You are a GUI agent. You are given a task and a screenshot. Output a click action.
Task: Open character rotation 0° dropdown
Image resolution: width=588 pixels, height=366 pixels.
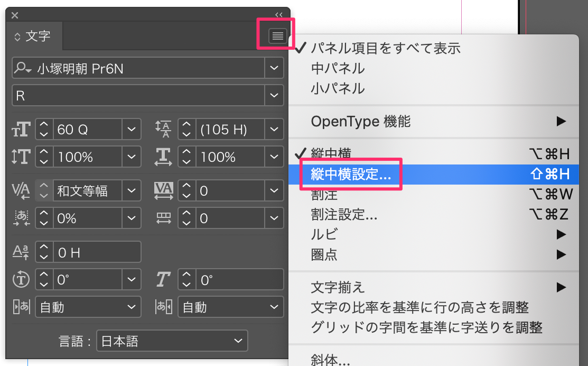(x=131, y=279)
